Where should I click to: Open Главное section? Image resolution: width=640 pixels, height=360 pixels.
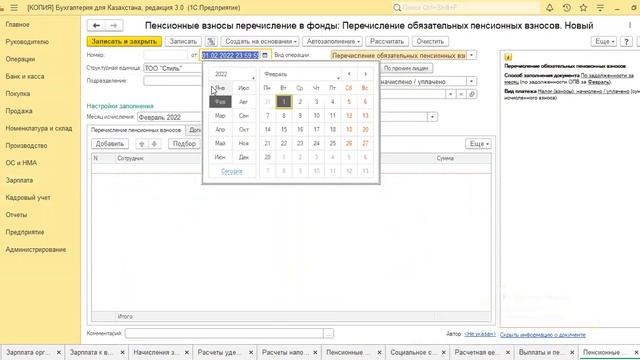[x=18, y=24]
